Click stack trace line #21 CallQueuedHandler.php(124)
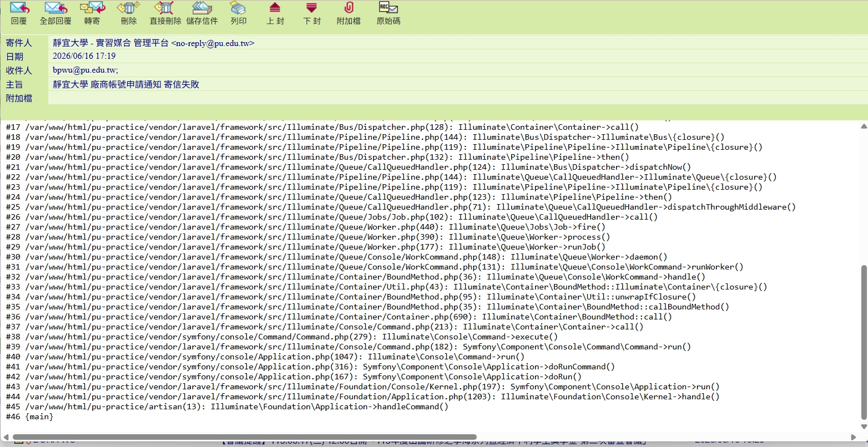This screenshot has width=868, height=447. coord(349,167)
